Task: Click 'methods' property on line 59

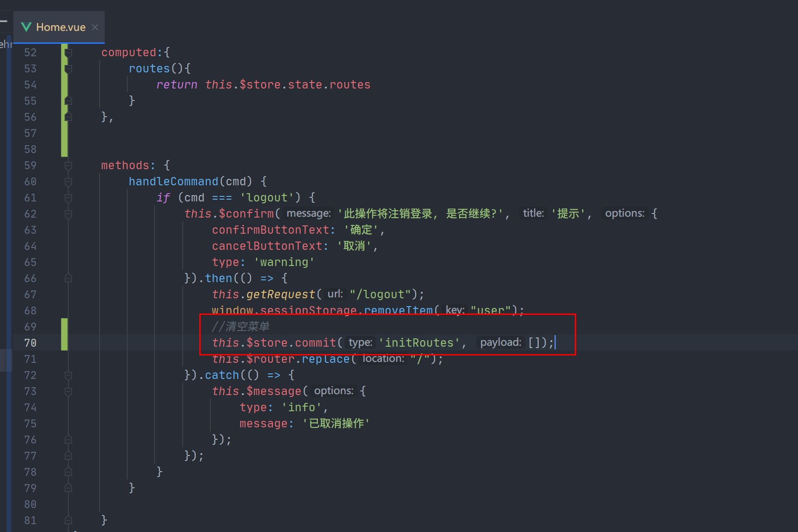Action: [x=125, y=166]
